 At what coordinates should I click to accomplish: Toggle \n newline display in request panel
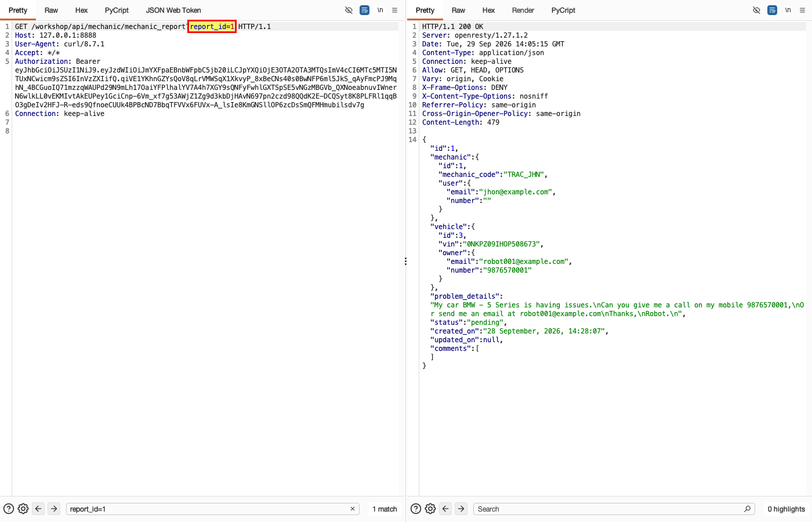tap(380, 10)
